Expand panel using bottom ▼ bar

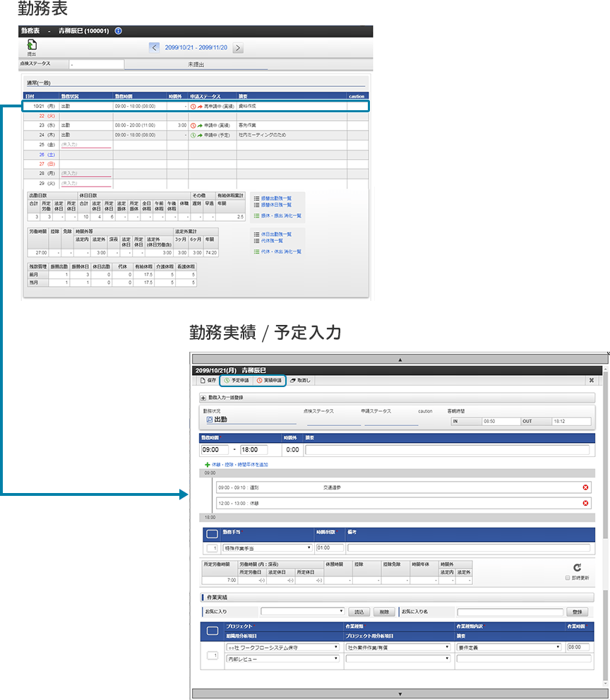click(x=400, y=694)
